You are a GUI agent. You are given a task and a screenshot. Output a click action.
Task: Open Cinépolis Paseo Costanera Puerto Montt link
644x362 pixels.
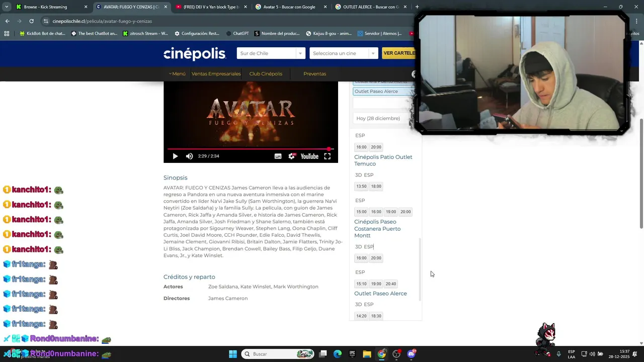[x=377, y=229]
